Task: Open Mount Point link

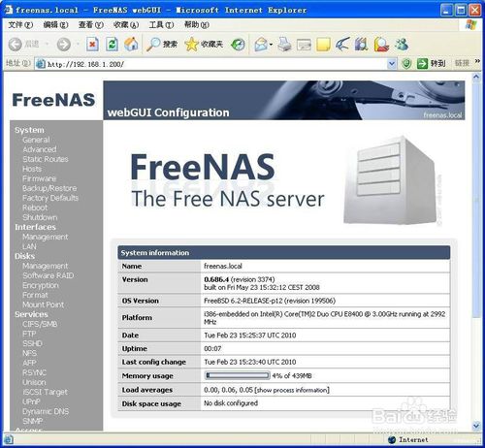Action: tap(43, 304)
